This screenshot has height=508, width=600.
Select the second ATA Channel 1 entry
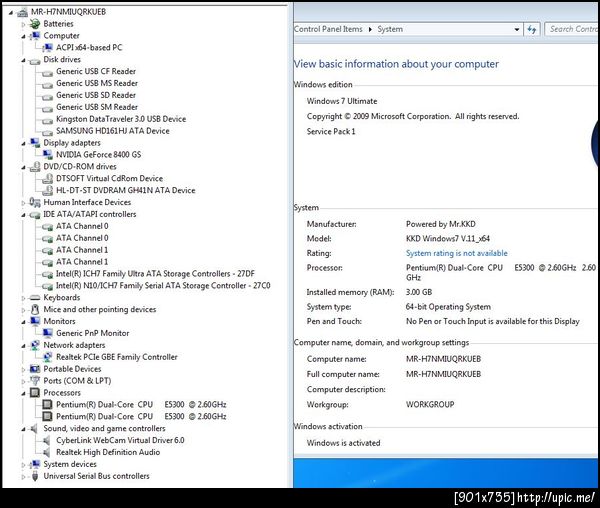(x=82, y=262)
